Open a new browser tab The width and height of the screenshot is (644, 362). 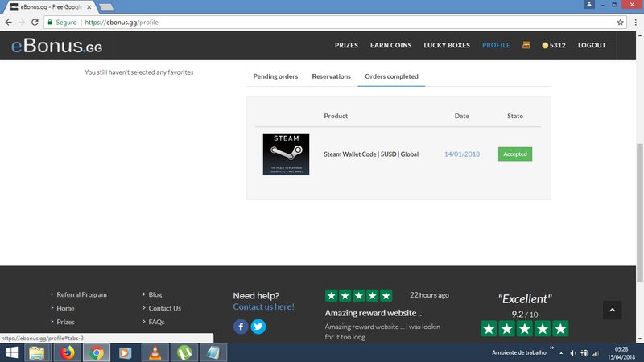point(106,7)
